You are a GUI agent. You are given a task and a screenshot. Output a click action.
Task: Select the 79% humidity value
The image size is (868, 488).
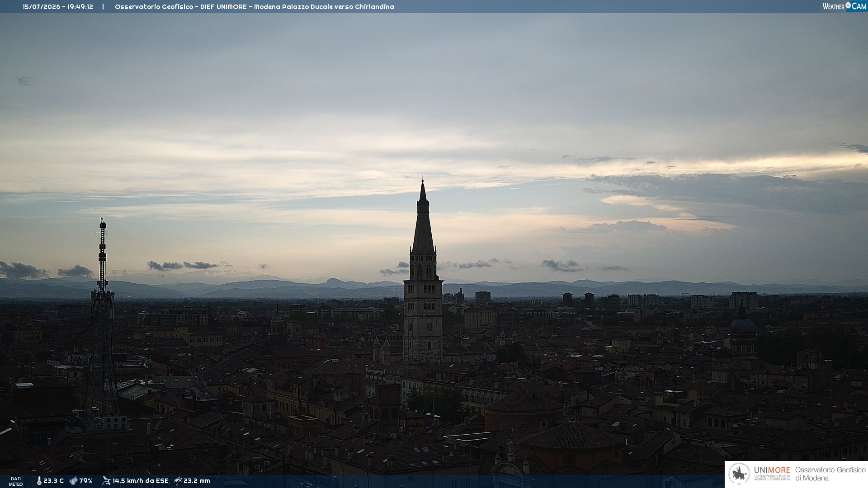click(x=86, y=481)
